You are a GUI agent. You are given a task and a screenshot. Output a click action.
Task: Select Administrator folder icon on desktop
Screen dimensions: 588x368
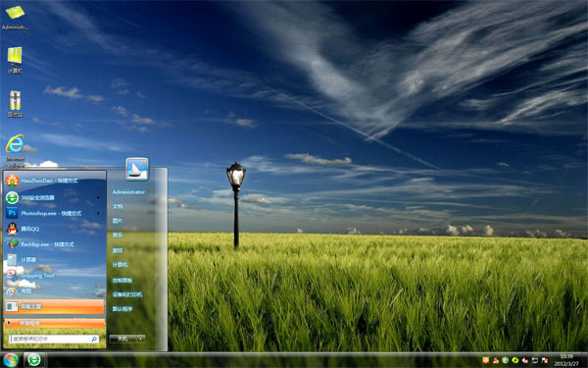15,17
